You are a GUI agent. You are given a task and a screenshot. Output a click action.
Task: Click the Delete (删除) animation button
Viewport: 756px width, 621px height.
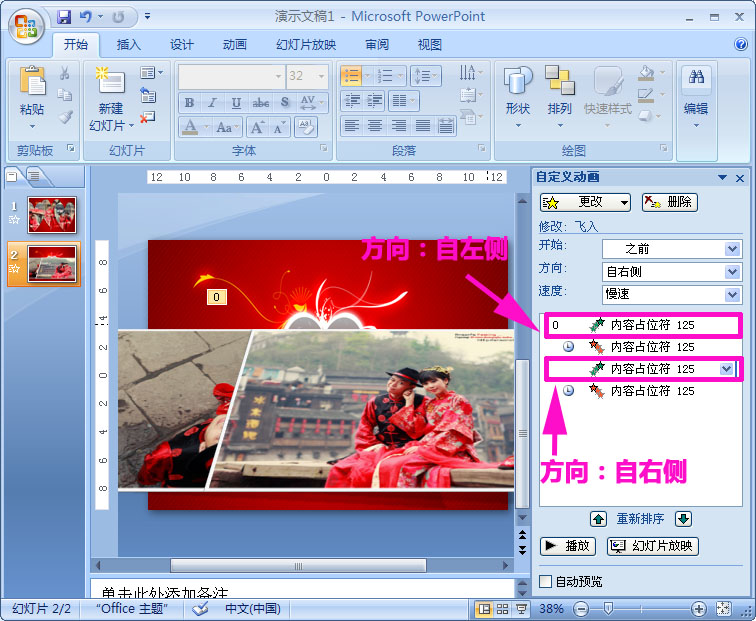670,202
